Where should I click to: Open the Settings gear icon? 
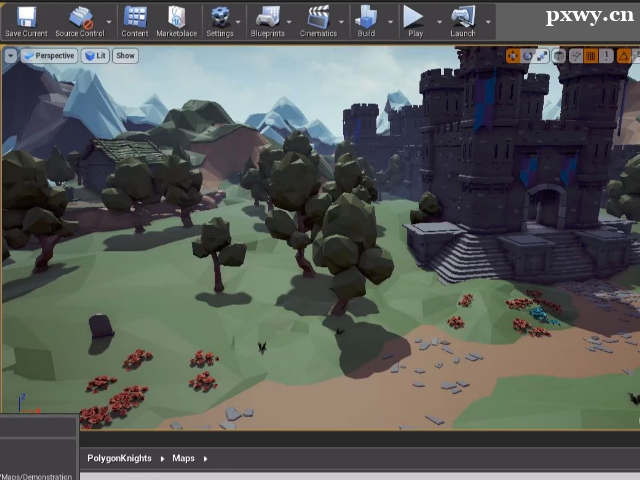click(x=220, y=20)
